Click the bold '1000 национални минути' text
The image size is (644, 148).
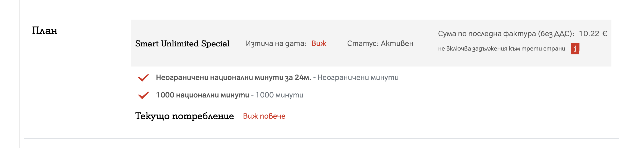coord(203,95)
